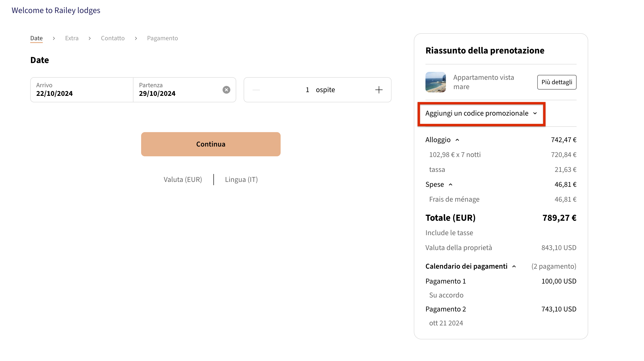
Task: Clear the selected dates using the X icon
Action: pyautogui.click(x=226, y=90)
